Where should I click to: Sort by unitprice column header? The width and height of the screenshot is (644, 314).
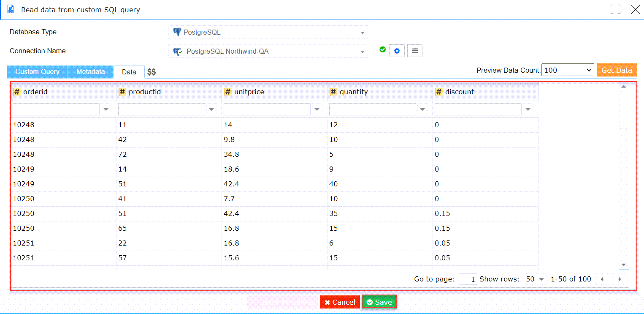(x=275, y=92)
